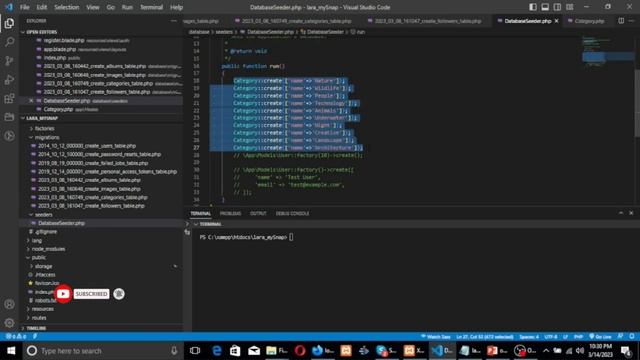Toggle maximized terminal panel size chevron
This screenshot has height=360, width=640.
[621, 213]
